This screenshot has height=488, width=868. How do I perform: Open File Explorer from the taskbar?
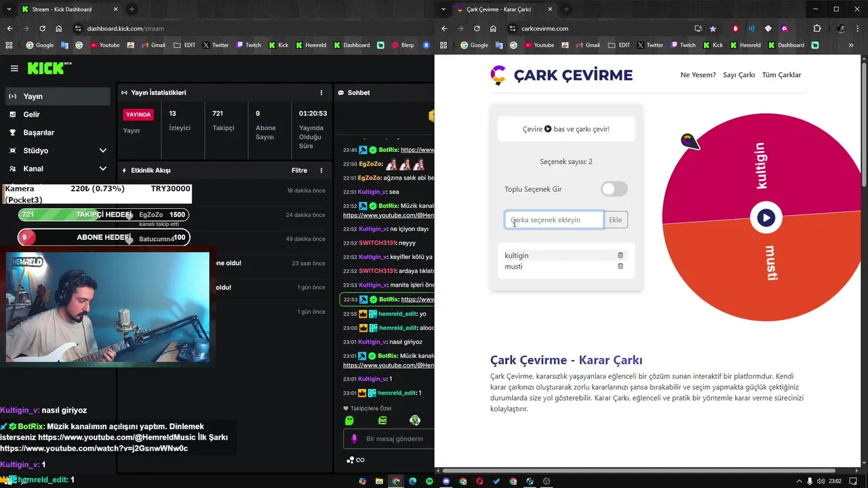point(379,481)
